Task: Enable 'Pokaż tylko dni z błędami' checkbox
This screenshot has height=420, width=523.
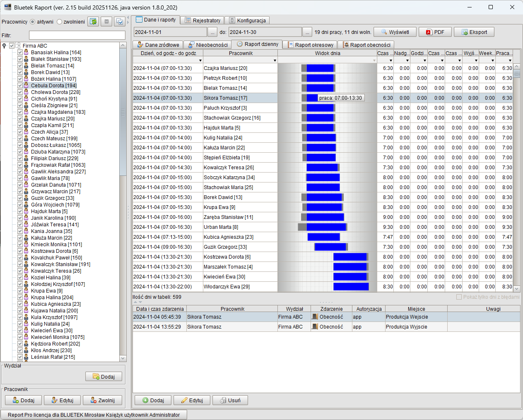Action: pos(459,297)
